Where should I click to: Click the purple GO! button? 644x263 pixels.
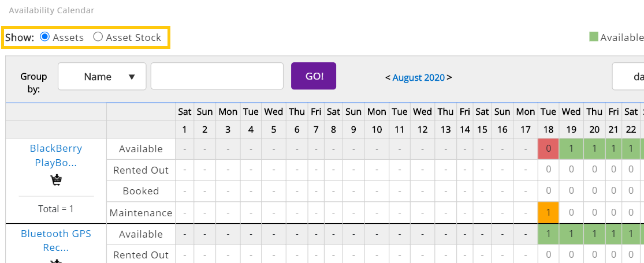click(x=314, y=76)
